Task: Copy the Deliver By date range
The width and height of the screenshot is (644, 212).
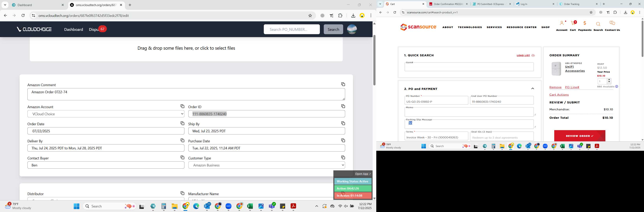Action: [x=182, y=140]
